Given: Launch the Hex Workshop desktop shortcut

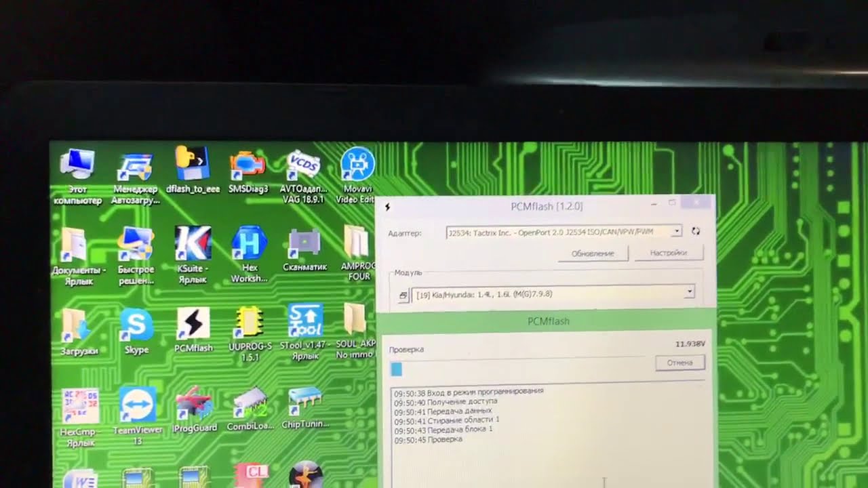Looking at the screenshot, I should tap(249, 255).
